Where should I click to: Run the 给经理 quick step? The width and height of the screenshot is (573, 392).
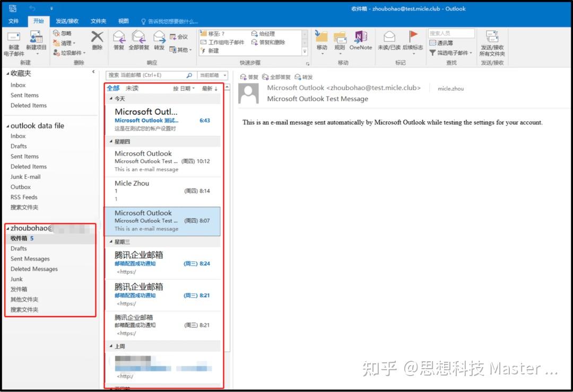click(267, 33)
